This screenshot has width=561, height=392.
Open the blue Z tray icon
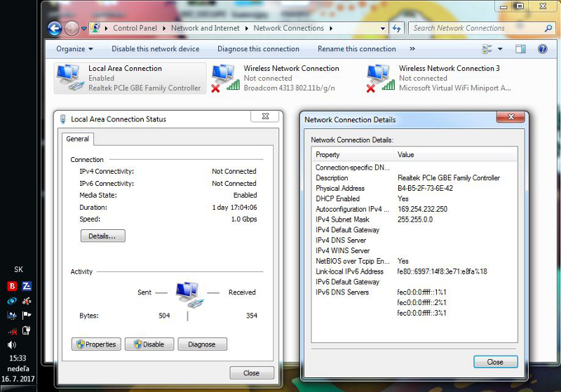click(27, 286)
